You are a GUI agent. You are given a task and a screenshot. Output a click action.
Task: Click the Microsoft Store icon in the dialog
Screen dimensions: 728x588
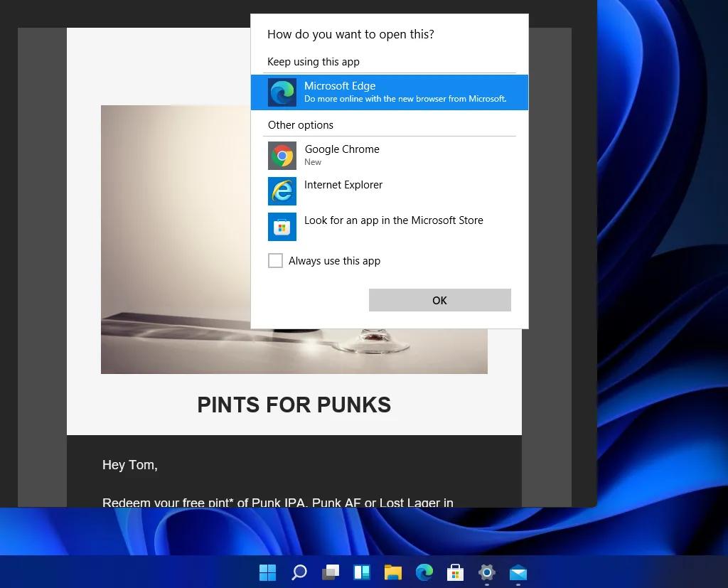(x=282, y=227)
